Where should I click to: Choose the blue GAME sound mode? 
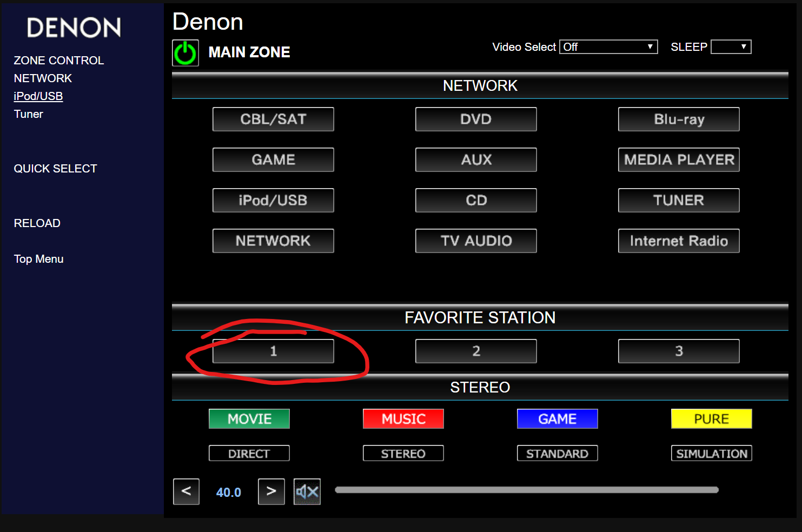click(x=558, y=418)
